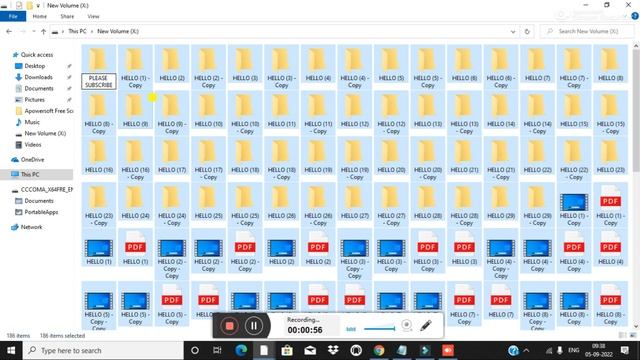
Task: Pause the screen recording
Action: [x=254, y=326]
